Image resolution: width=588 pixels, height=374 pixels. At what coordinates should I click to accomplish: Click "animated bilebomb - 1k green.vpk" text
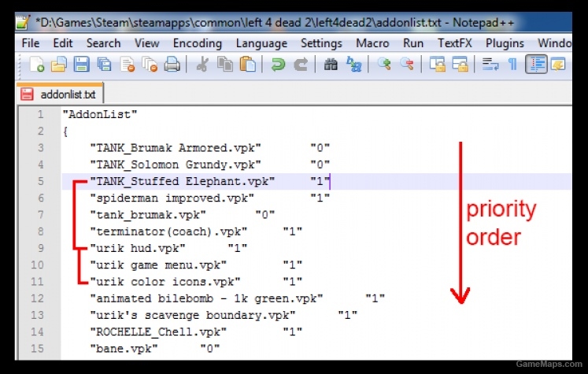point(206,298)
